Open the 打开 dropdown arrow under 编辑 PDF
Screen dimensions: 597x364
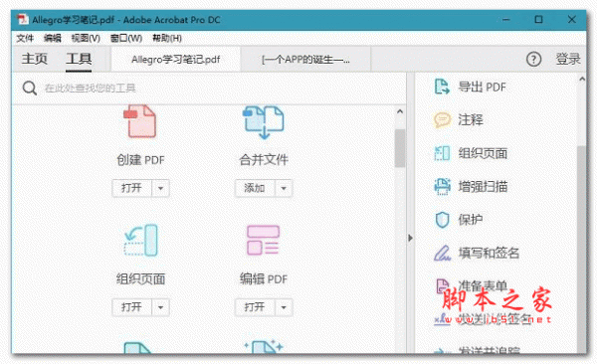(x=284, y=307)
